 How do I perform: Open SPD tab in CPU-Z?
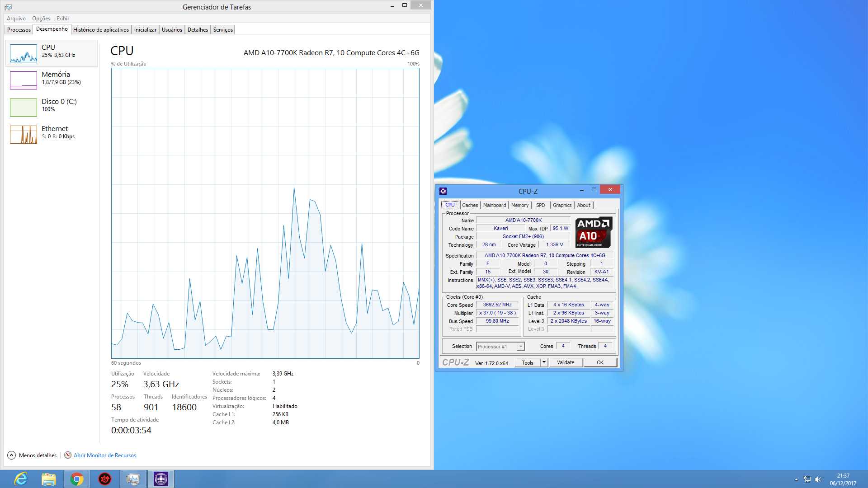click(x=540, y=205)
